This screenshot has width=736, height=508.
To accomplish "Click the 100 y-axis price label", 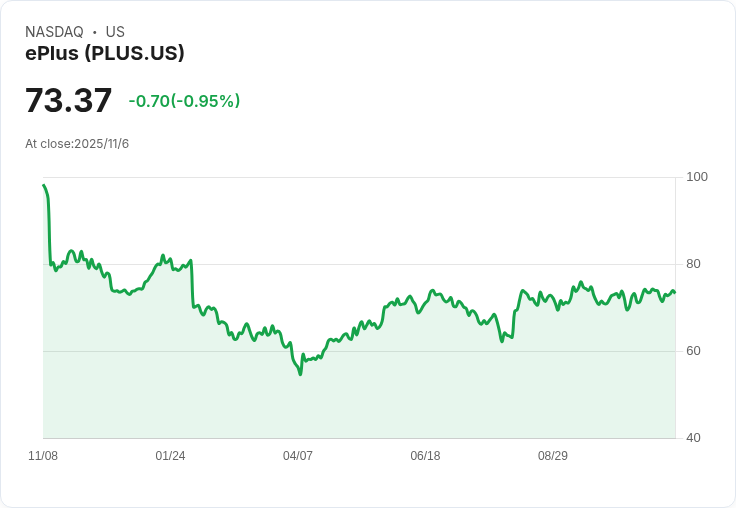I will [697, 177].
